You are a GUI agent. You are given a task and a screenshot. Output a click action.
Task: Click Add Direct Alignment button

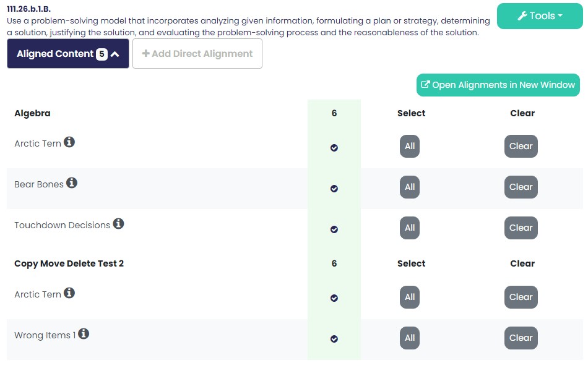(197, 54)
